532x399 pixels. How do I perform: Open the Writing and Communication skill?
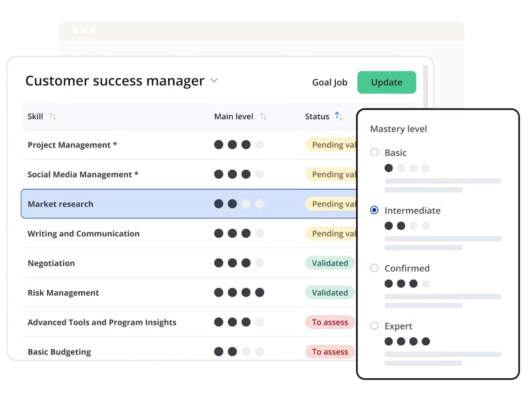click(x=189, y=233)
